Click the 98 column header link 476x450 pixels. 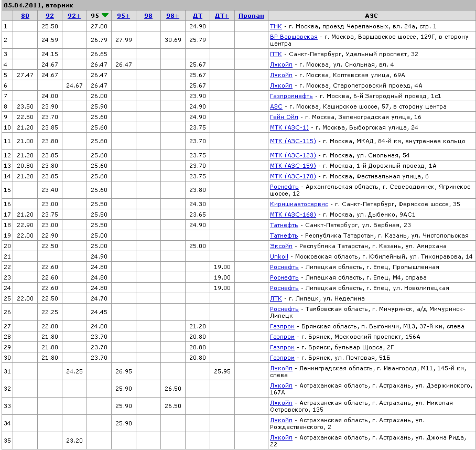point(148,16)
